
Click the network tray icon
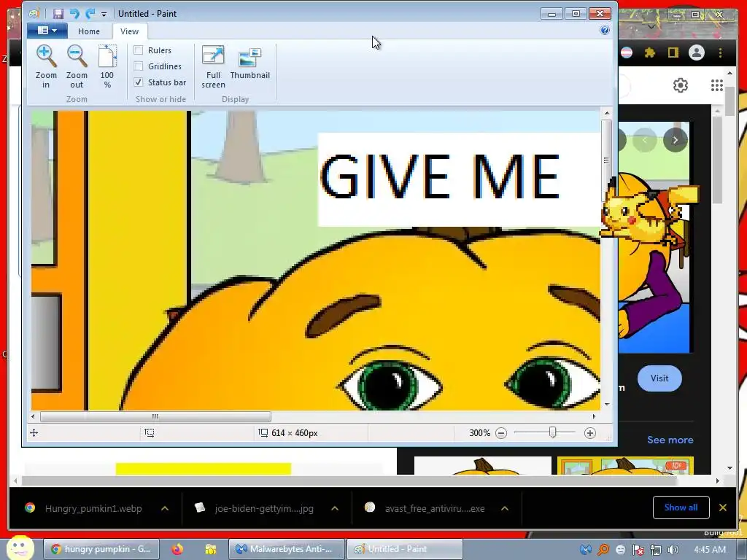click(656, 550)
